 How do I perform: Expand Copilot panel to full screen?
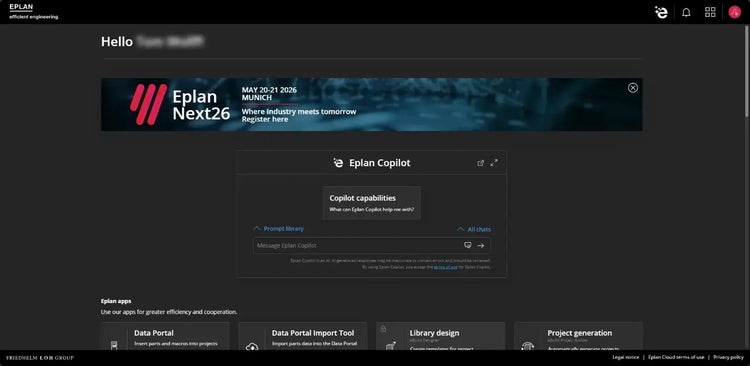coord(494,163)
